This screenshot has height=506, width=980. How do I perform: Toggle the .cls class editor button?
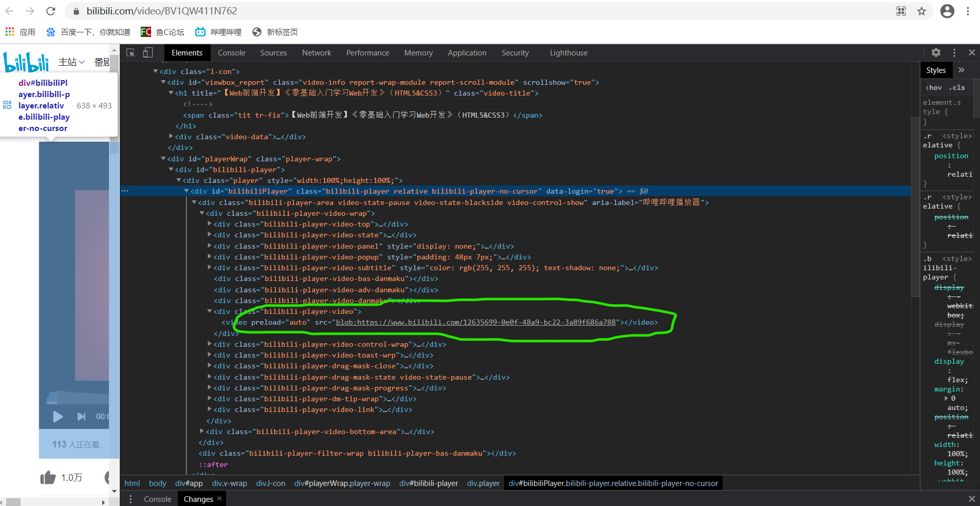(x=957, y=87)
